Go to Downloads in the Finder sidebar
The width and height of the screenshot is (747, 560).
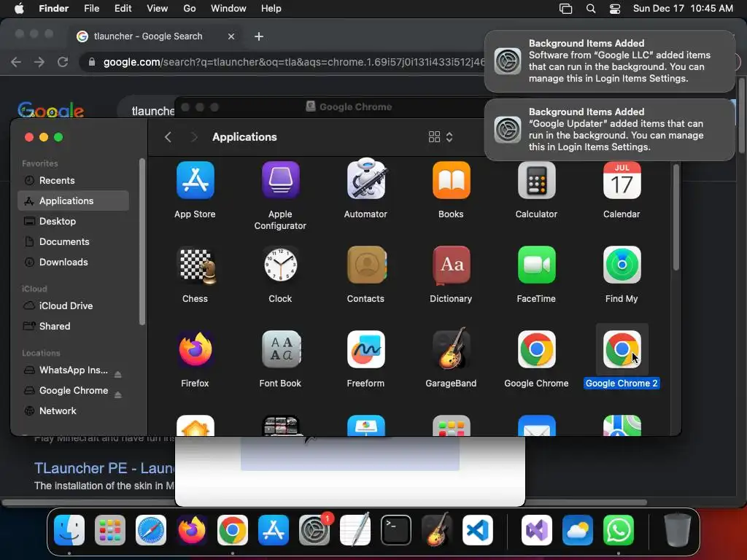coord(74,262)
